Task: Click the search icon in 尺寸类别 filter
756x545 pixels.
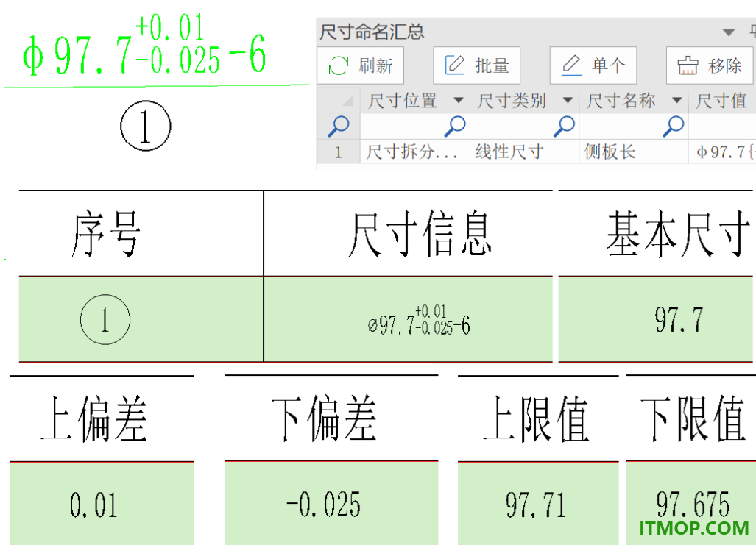Action: 565,126
